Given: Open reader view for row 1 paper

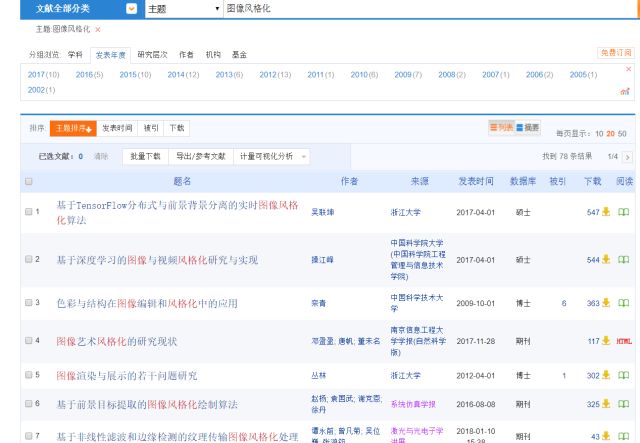Looking at the screenshot, I should pos(623,212).
